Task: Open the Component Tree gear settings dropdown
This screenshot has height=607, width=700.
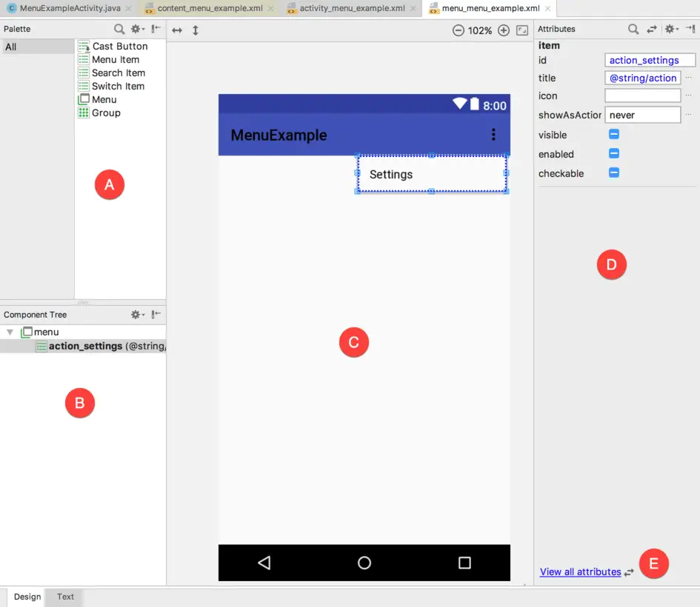Action: click(x=137, y=315)
